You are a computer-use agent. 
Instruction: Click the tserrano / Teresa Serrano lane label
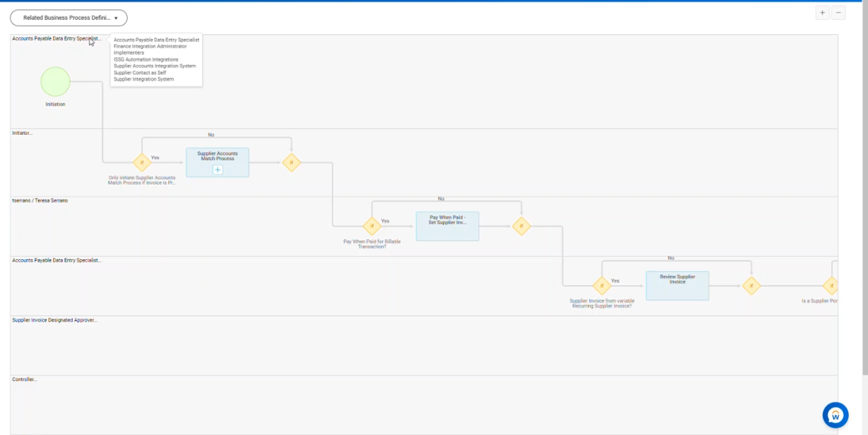coord(40,200)
